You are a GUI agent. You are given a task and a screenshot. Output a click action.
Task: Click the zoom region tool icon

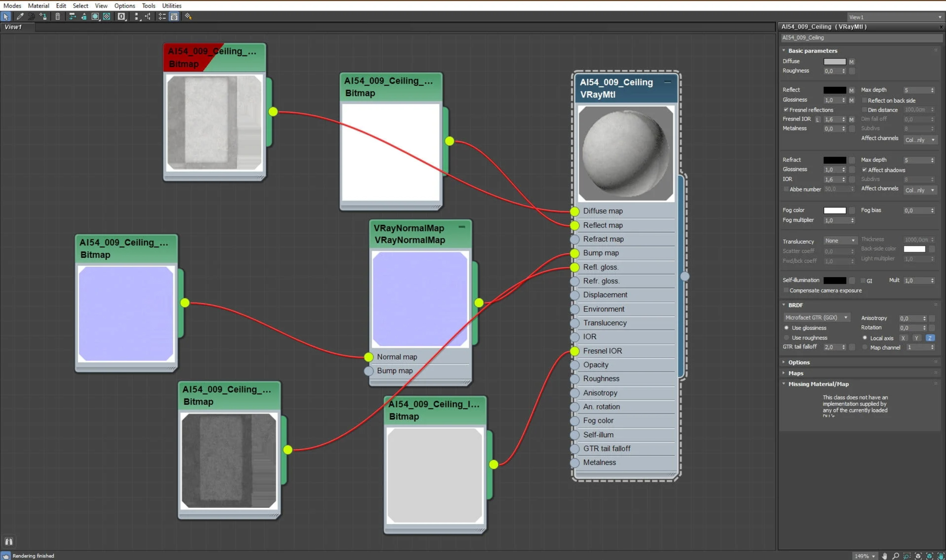click(x=907, y=556)
